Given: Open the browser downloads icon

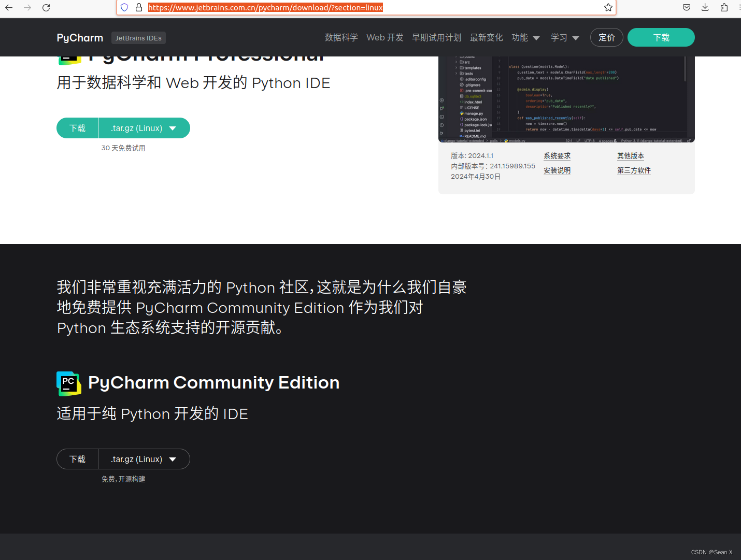Looking at the screenshot, I should [x=705, y=7].
